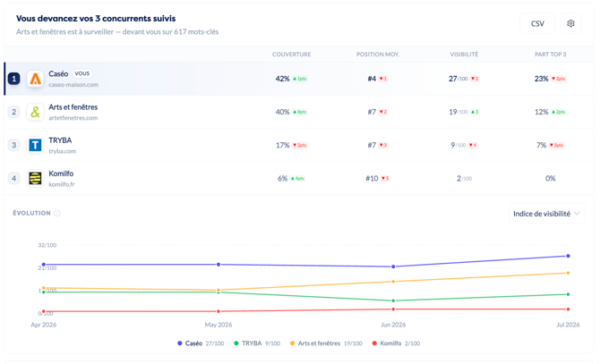Click Komilfo's 6% coverage value

coord(282,178)
